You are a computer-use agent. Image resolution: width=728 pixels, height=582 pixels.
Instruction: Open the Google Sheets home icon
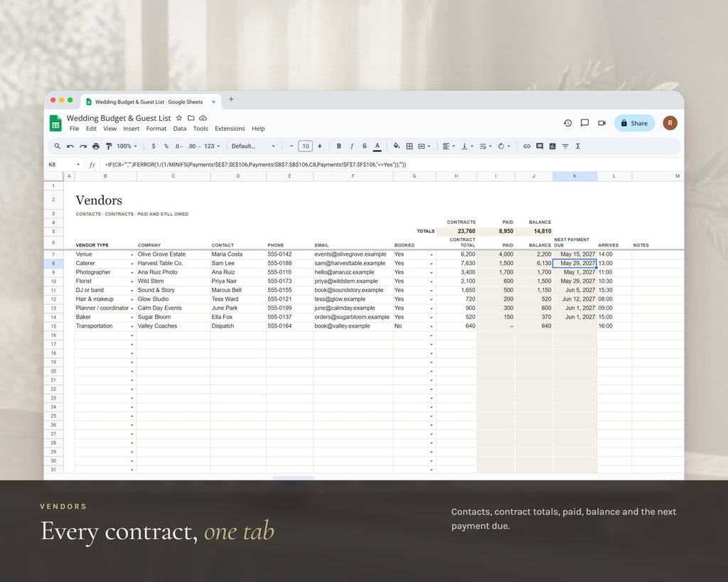55,123
